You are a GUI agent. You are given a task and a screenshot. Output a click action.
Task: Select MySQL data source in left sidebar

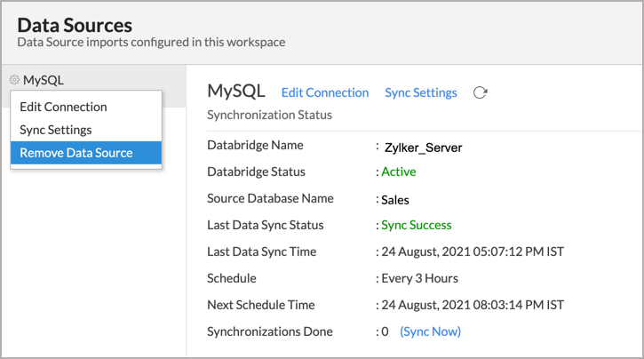click(44, 80)
